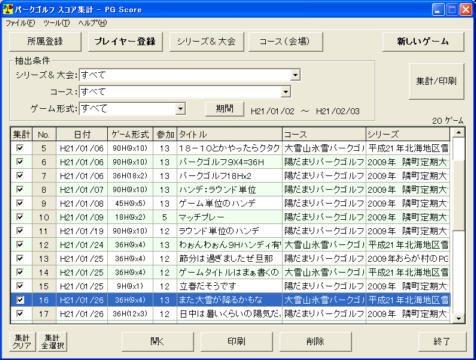Open the ツール(T) menu
The width and height of the screenshot is (476, 360).
point(56,23)
